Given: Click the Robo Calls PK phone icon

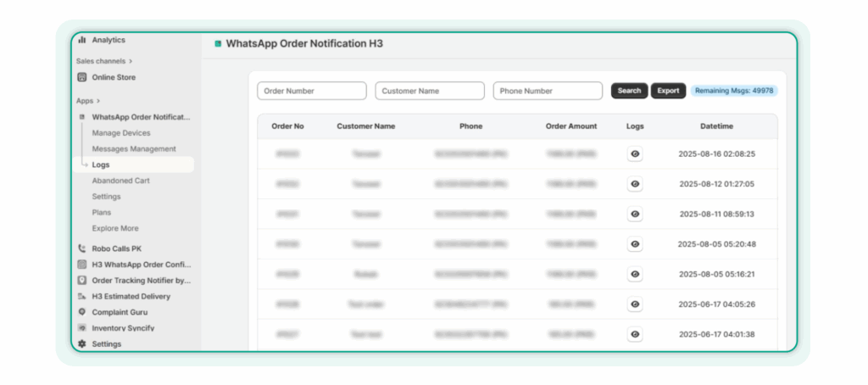Looking at the screenshot, I should (x=82, y=248).
